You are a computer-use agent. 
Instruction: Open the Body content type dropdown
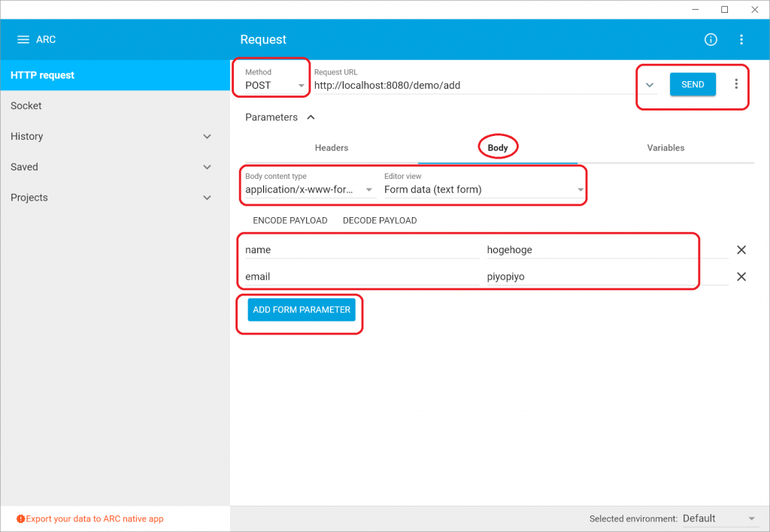tap(309, 189)
